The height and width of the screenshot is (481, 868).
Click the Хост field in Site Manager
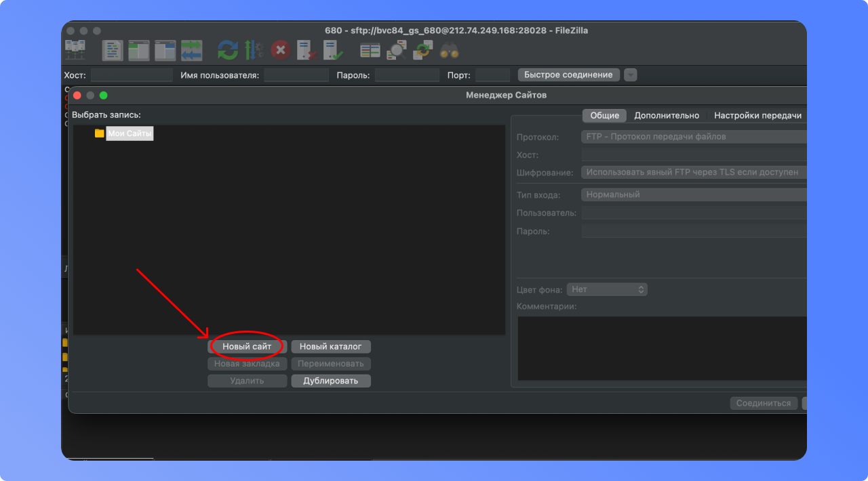pos(694,155)
